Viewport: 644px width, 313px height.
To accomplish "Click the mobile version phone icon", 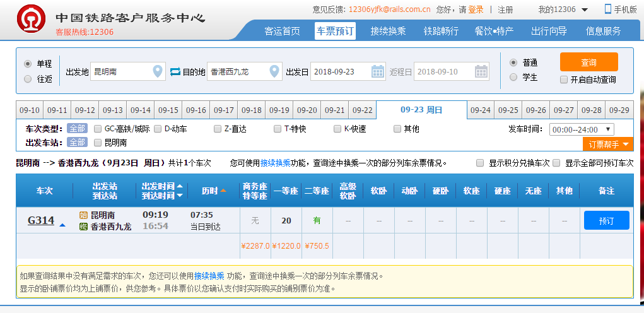I will click(x=608, y=9).
